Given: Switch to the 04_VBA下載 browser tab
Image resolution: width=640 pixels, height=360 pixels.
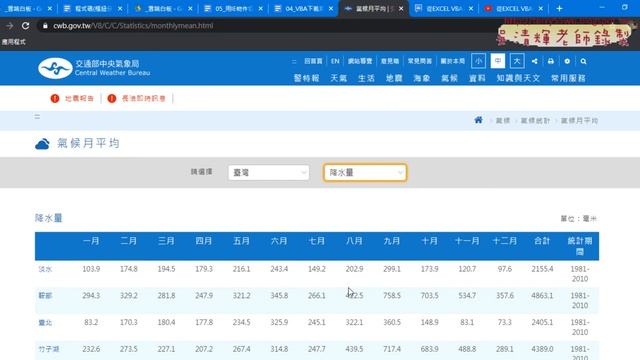Looking at the screenshot, I should tap(303, 8).
